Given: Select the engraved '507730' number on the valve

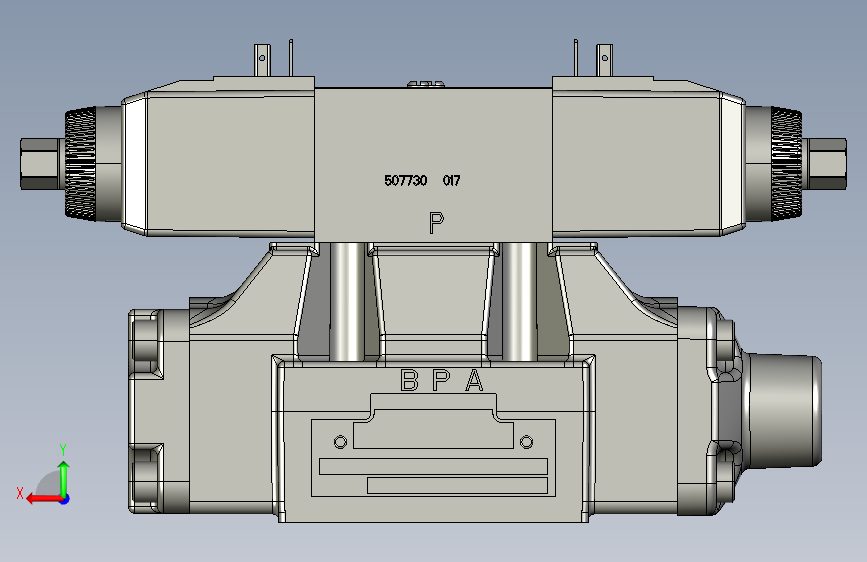Looking at the screenshot, I should point(405,181).
